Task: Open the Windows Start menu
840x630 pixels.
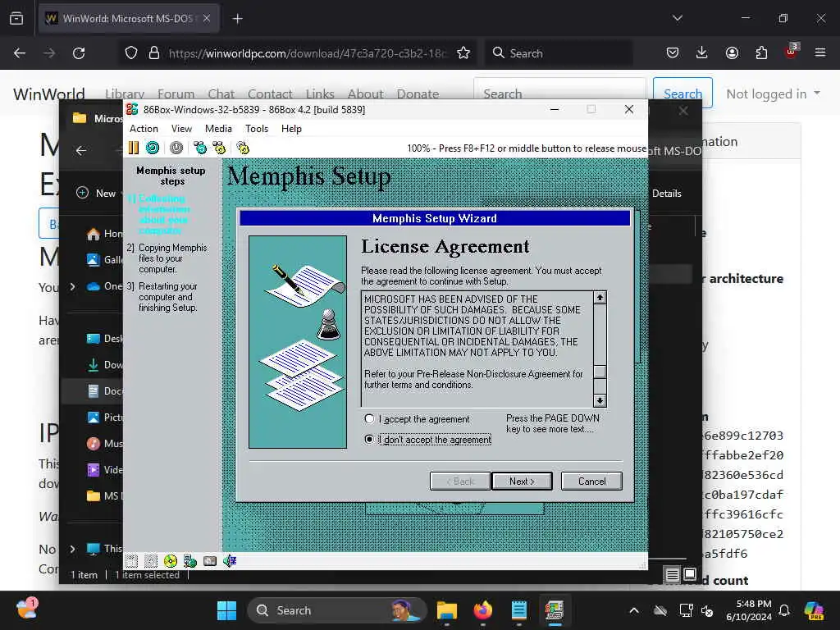Action: click(x=226, y=610)
